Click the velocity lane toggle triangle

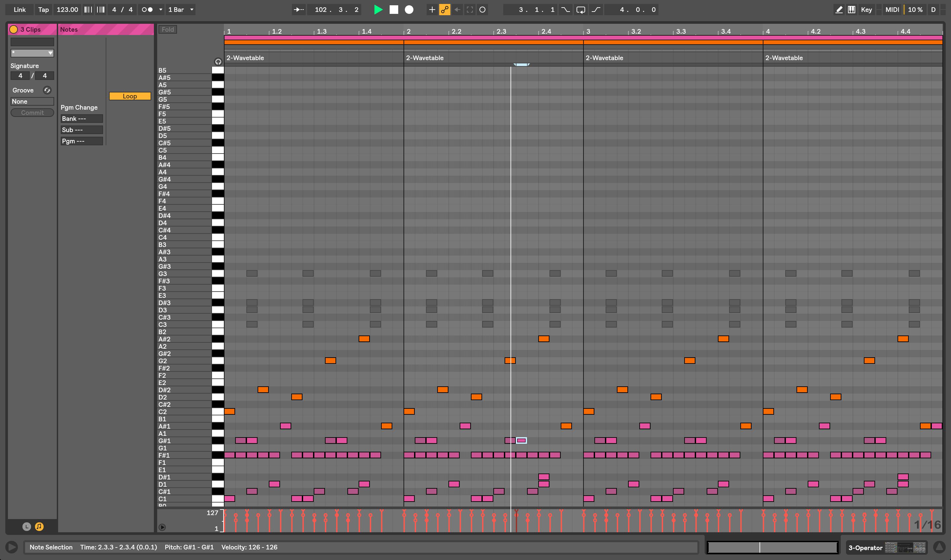coord(162,527)
